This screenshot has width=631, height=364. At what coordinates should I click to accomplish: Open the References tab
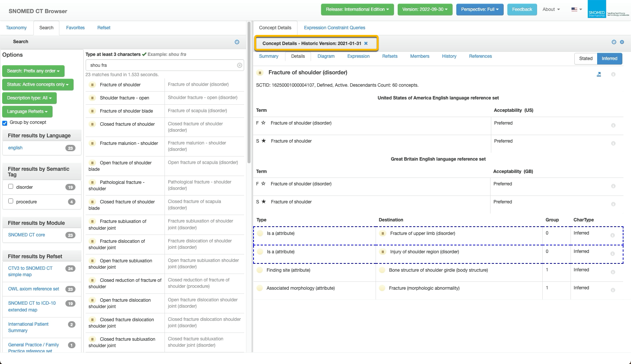tap(480, 56)
